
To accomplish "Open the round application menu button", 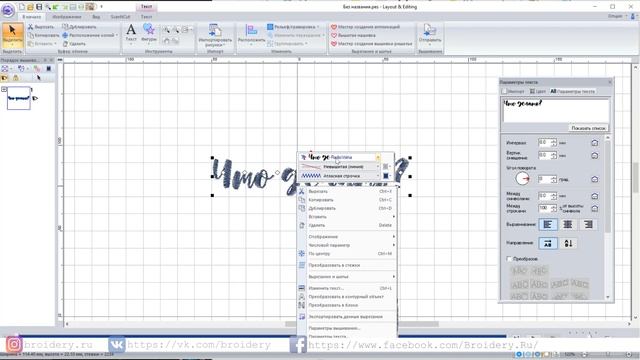I will (8, 10).
